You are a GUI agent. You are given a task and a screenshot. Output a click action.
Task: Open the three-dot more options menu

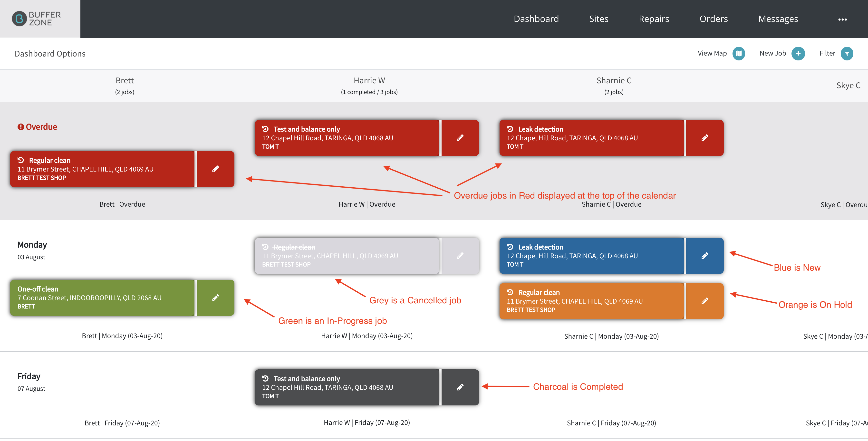click(842, 19)
